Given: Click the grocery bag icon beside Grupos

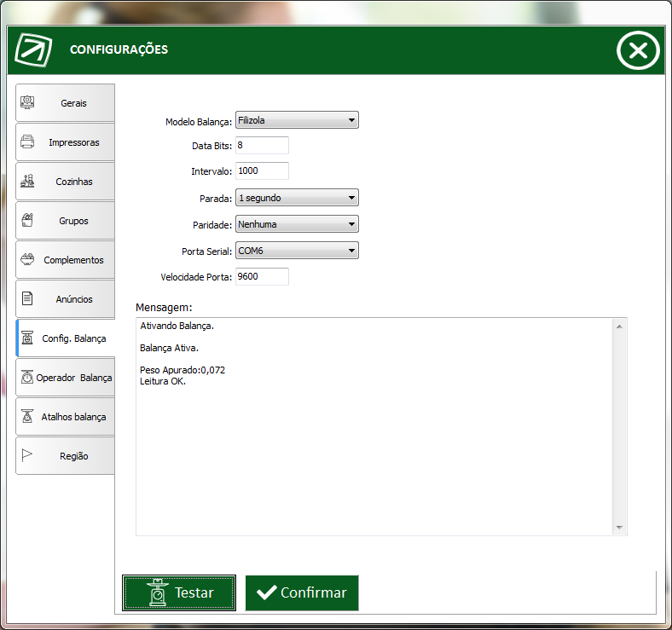Looking at the screenshot, I should coord(27,220).
